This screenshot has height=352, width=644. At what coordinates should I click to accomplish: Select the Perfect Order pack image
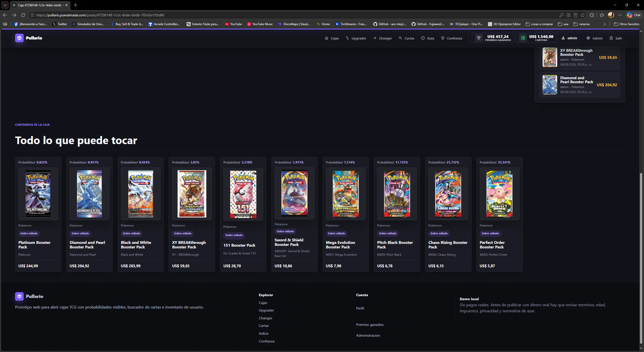pyautogui.click(x=499, y=194)
